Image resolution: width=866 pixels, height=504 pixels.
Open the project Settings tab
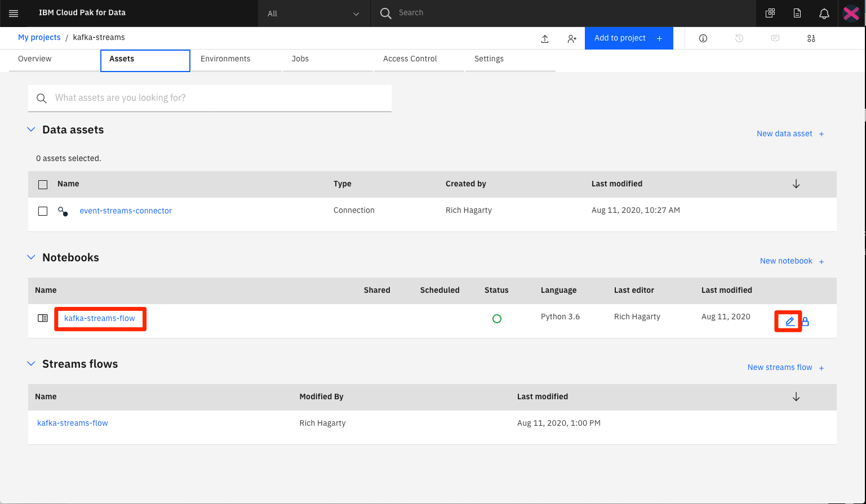[510, 59]
